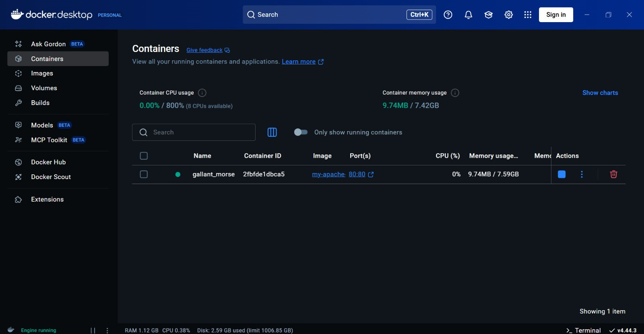Click the Docker Hub icon
The image size is (644, 334).
coord(19,162)
